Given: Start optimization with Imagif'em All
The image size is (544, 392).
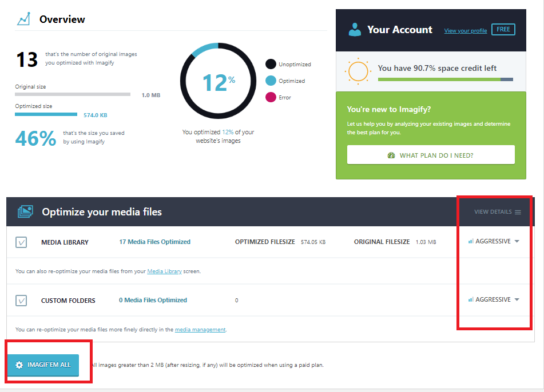Looking at the screenshot, I should coord(43,365).
